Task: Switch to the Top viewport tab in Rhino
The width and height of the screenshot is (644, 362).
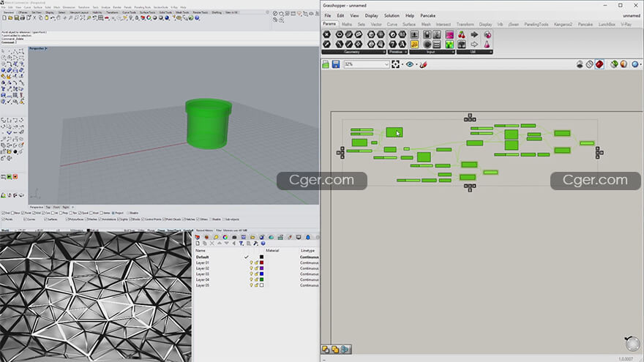Action: pyautogui.click(x=48, y=207)
